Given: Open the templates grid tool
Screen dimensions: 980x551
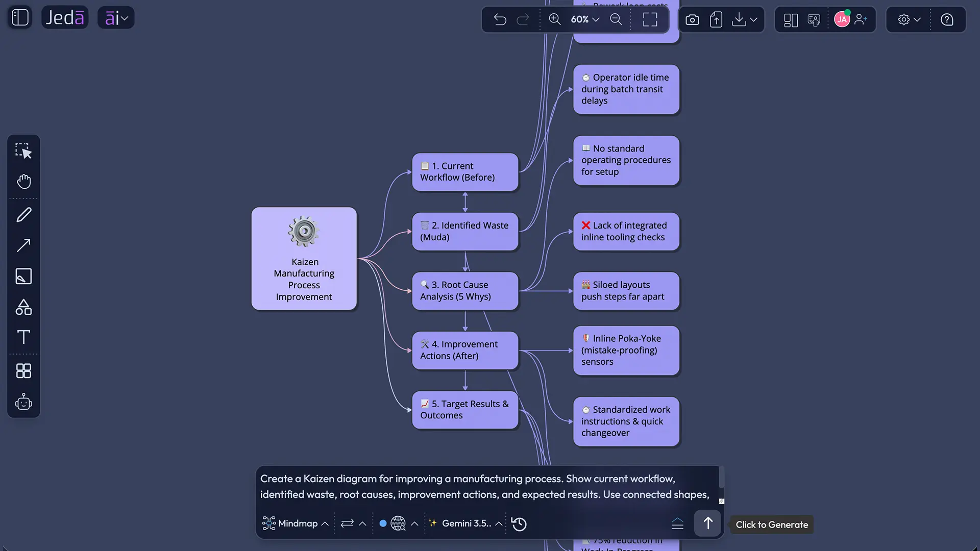Looking at the screenshot, I should [23, 371].
